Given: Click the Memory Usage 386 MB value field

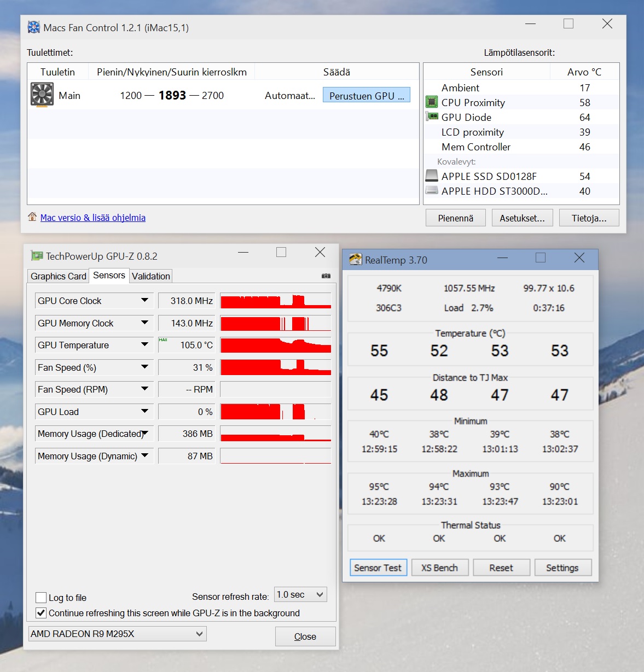Looking at the screenshot, I should [x=187, y=434].
